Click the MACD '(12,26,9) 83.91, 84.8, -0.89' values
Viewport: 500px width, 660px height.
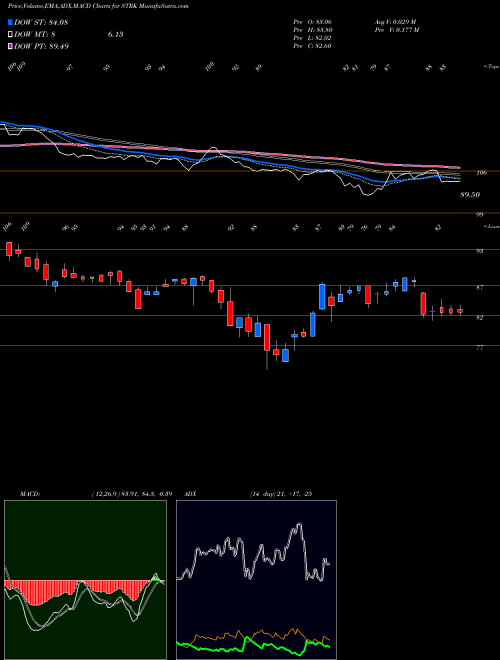[130, 494]
